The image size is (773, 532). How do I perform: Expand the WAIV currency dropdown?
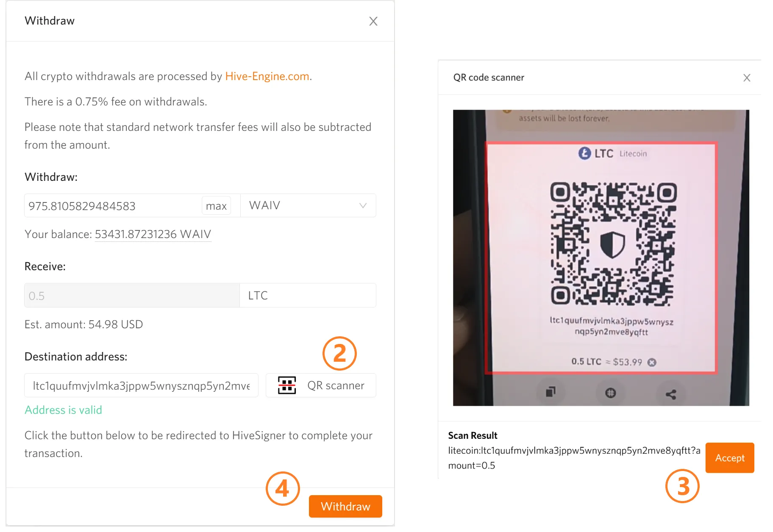(308, 205)
